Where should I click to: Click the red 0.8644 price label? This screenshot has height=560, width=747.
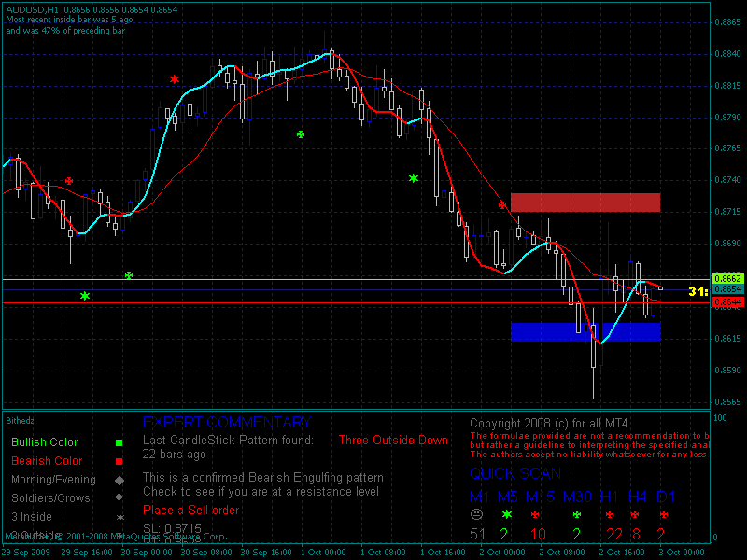727,302
